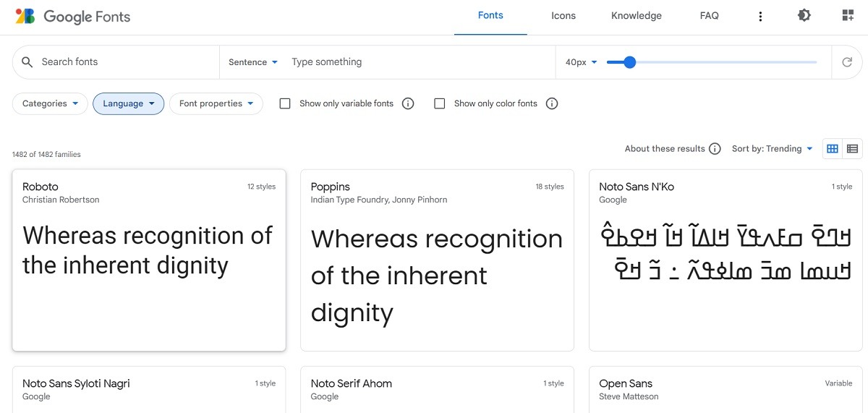This screenshot has height=413, width=868.
Task: Toggle the dark theme icon
Action: (804, 15)
